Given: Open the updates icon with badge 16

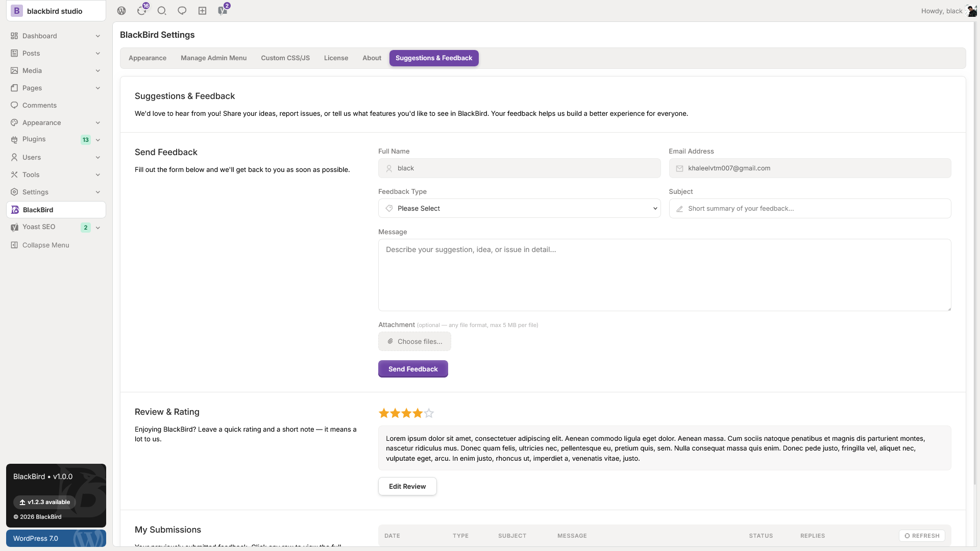Looking at the screenshot, I should click(x=142, y=11).
